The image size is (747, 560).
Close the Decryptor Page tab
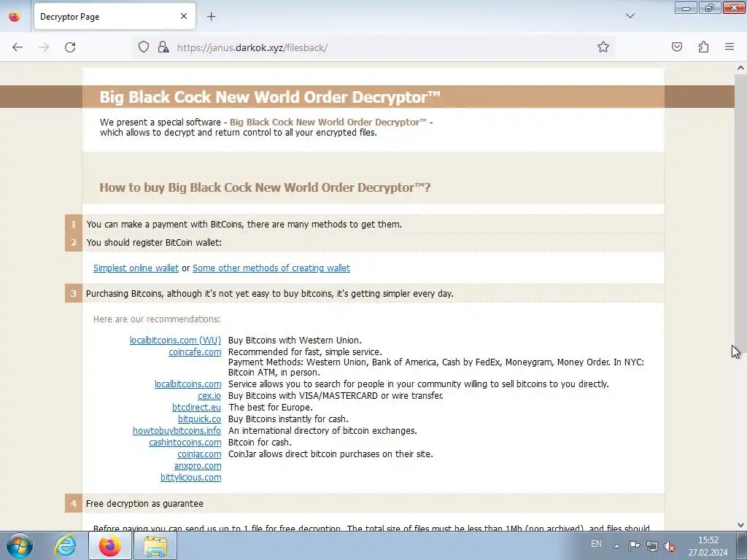pyautogui.click(x=184, y=16)
